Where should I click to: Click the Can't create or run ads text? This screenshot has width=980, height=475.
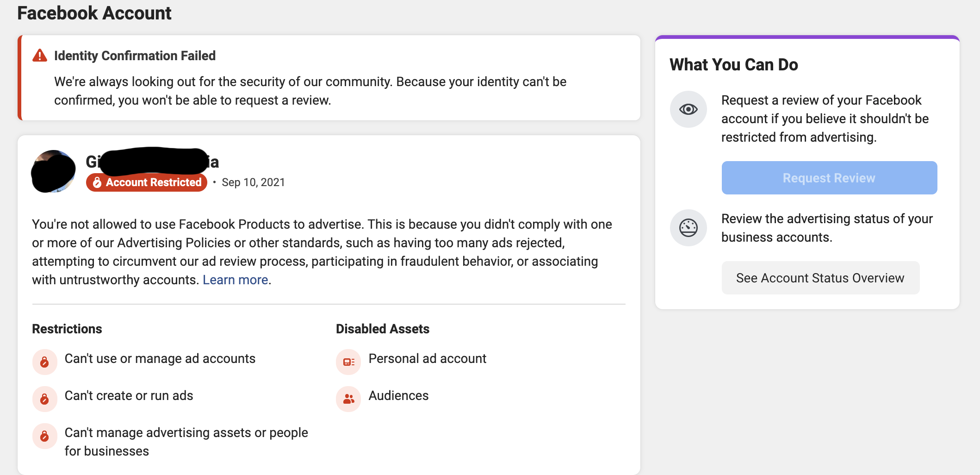pyautogui.click(x=129, y=396)
